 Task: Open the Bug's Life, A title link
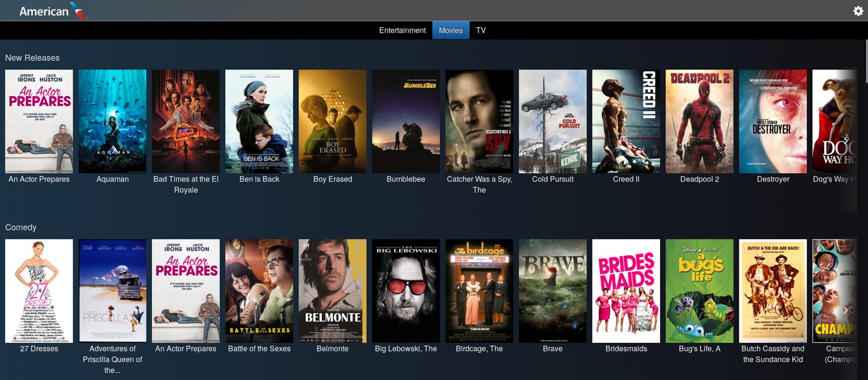[x=699, y=349]
